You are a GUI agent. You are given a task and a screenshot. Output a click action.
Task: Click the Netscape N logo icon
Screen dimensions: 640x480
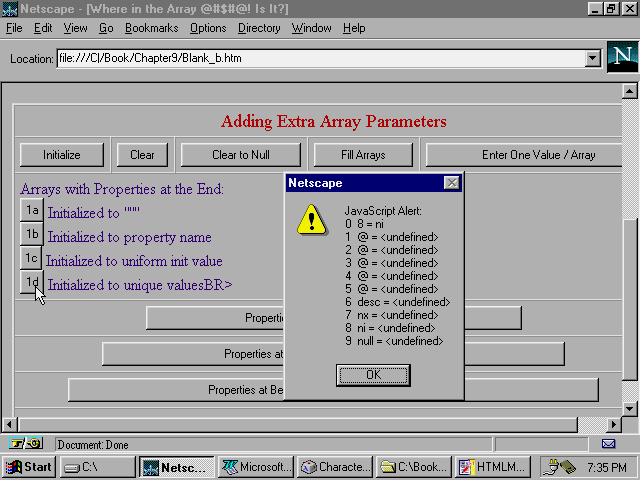[x=621, y=57]
